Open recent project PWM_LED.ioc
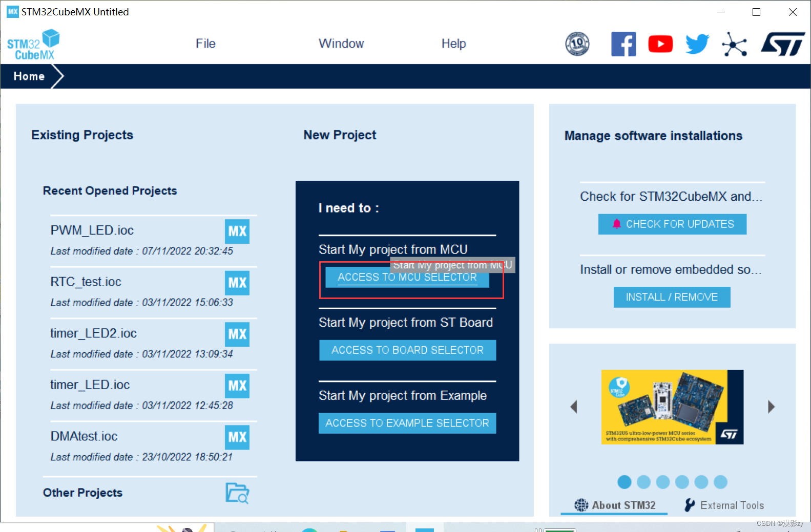The height and width of the screenshot is (532, 811). [92, 230]
